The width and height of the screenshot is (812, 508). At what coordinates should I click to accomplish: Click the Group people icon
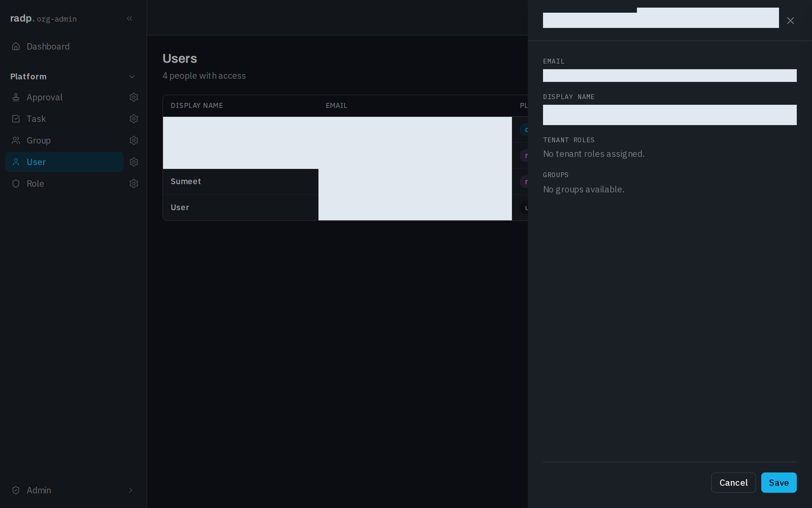pyautogui.click(x=16, y=140)
